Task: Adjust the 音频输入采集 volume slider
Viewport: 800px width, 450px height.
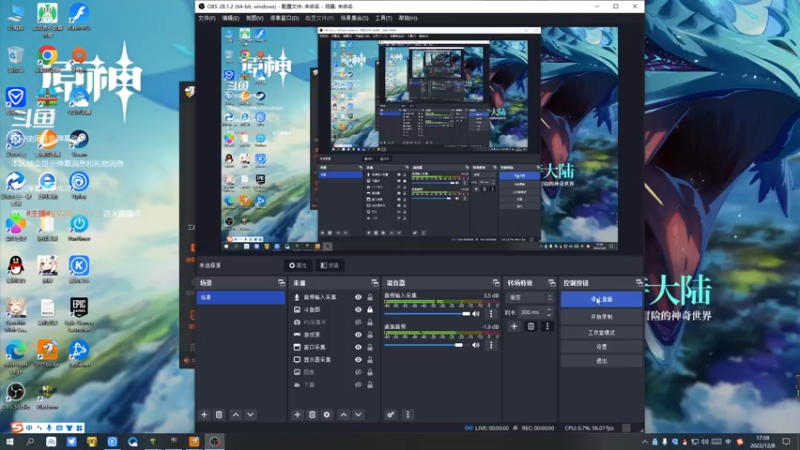Action: [x=427, y=314]
